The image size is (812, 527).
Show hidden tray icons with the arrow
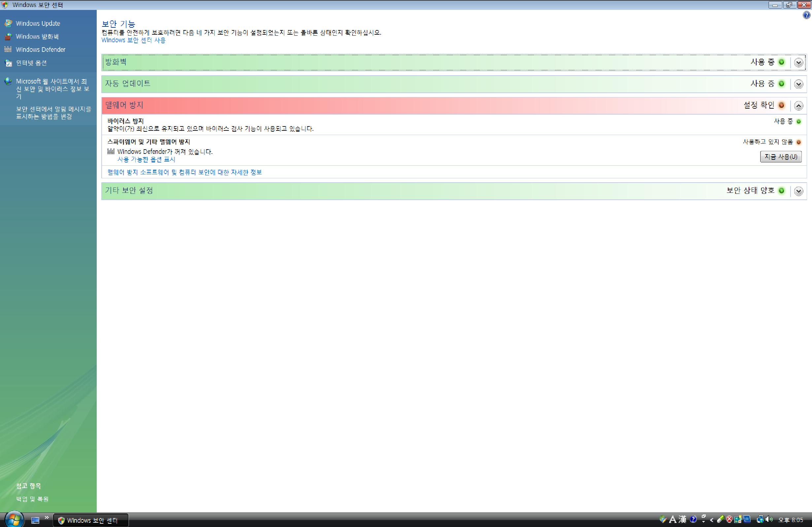click(712, 520)
